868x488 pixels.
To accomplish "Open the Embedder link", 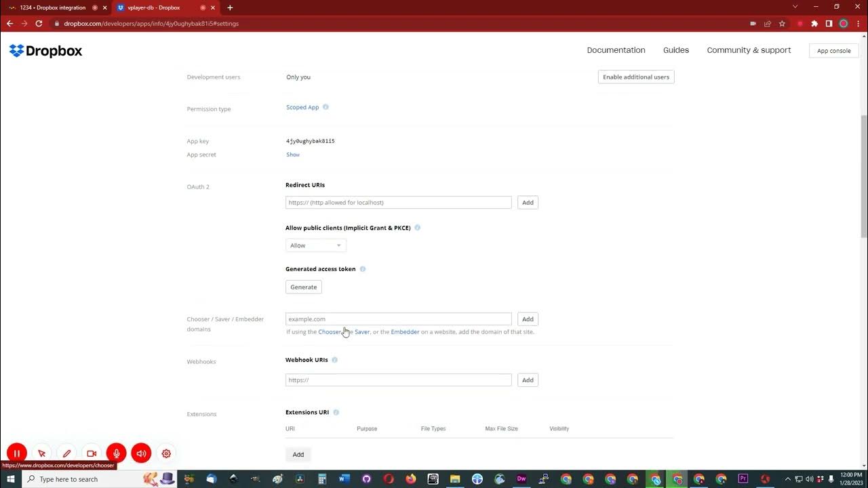I will pos(405,332).
